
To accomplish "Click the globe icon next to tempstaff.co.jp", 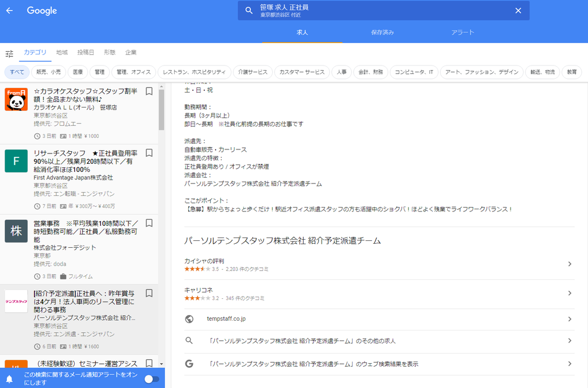I will [x=189, y=319].
